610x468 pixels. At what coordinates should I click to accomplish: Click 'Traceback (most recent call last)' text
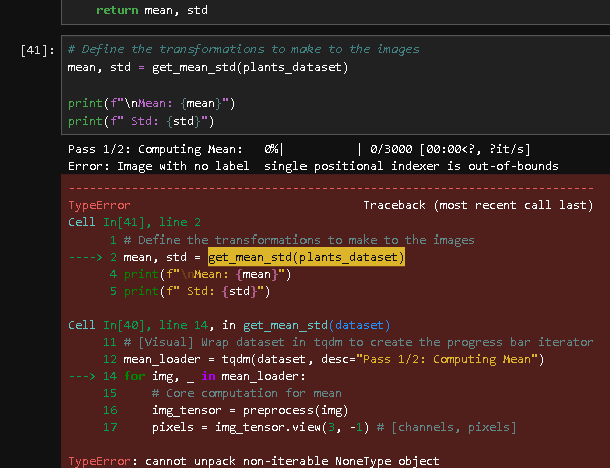pyautogui.click(x=478, y=205)
